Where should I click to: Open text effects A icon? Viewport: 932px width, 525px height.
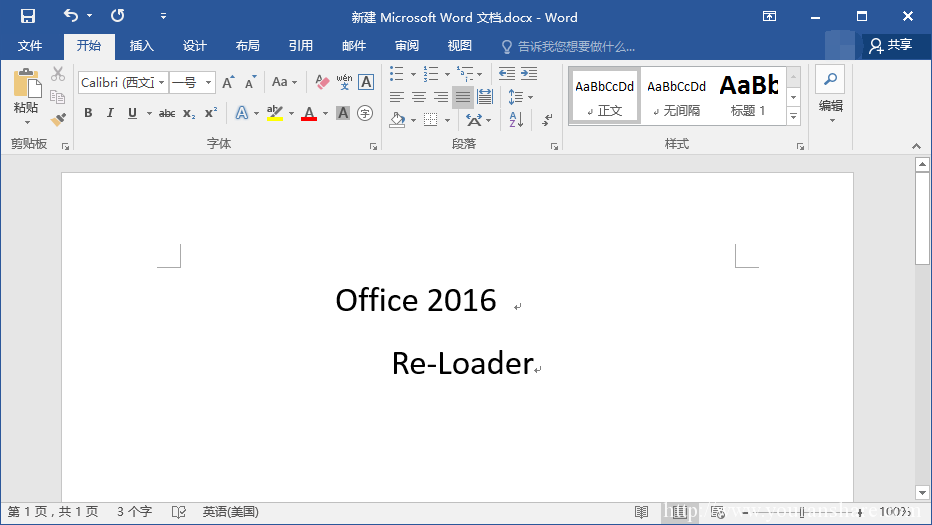coord(241,113)
